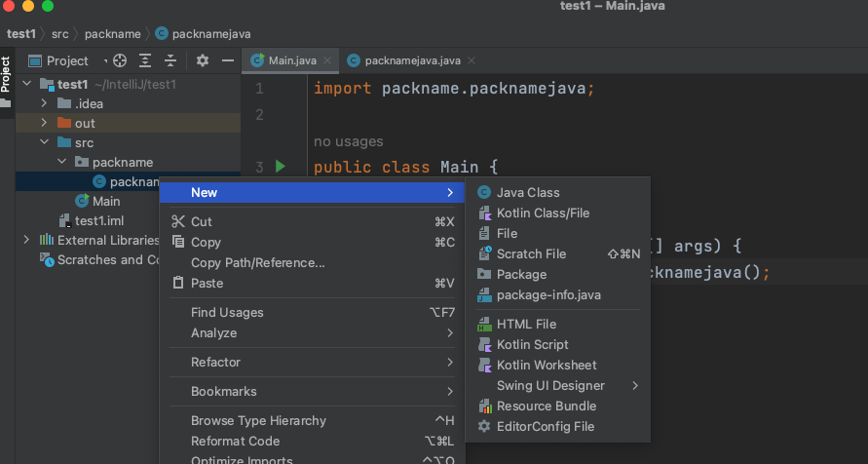Screen dimensions: 868x464
Task: Click packnamejava in the breadcrumb path
Action: (x=210, y=34)
